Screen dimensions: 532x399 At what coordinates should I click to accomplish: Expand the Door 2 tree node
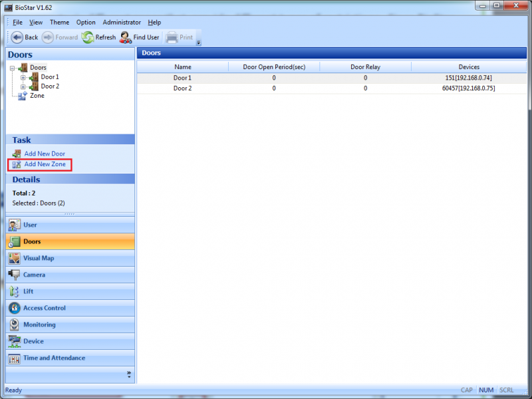(x=23, y=86)
